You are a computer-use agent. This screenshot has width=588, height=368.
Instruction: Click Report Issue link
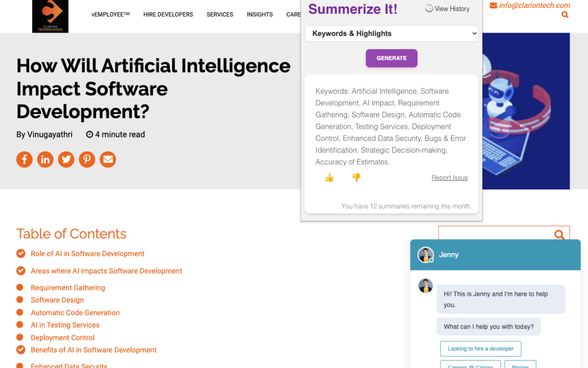click(450, 178)
